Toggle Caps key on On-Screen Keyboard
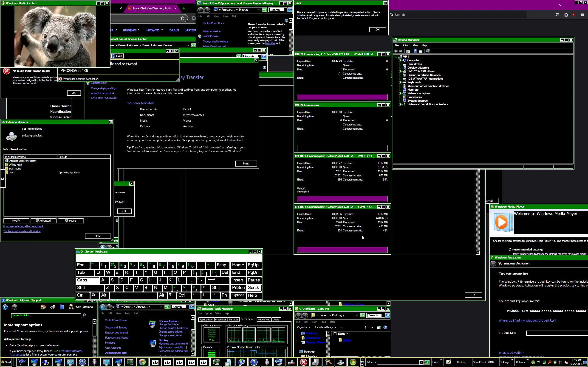Image resolution: width=588 pixels, height=367 pixels. [87, 280]
